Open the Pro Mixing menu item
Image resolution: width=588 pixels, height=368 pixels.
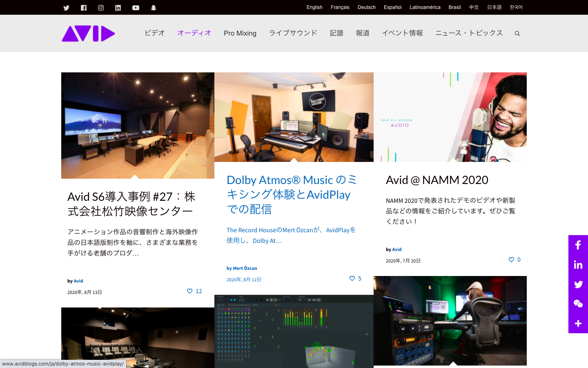[240, 33]
